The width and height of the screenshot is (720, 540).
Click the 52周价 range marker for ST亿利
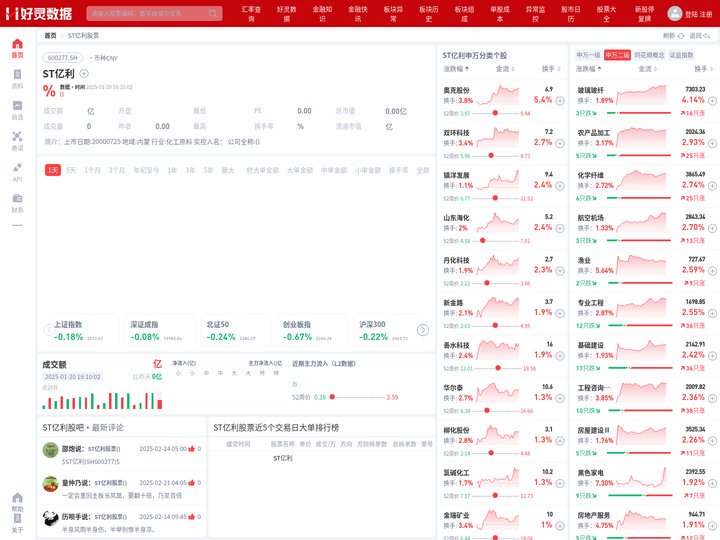click(332, 397)
